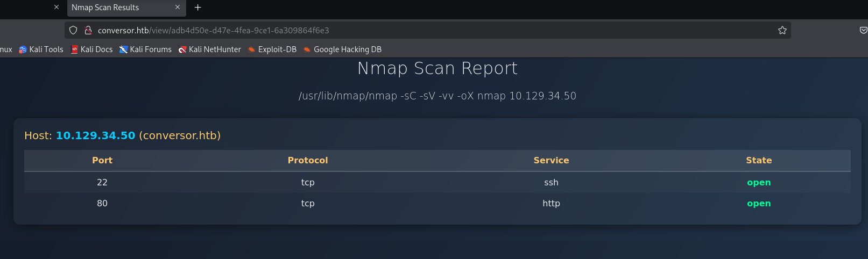Image resolution: width=868 pixels, height=259 pixels.
Task: Open the Kali NetHunter bookmark
Action: (210, 49)
